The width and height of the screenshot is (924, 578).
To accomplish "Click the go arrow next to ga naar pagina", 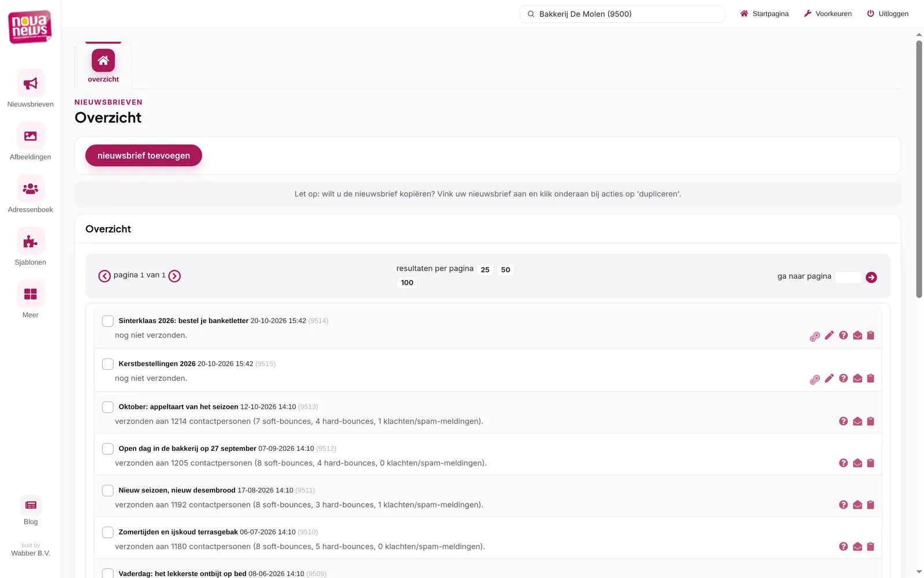I will point(871,277).
